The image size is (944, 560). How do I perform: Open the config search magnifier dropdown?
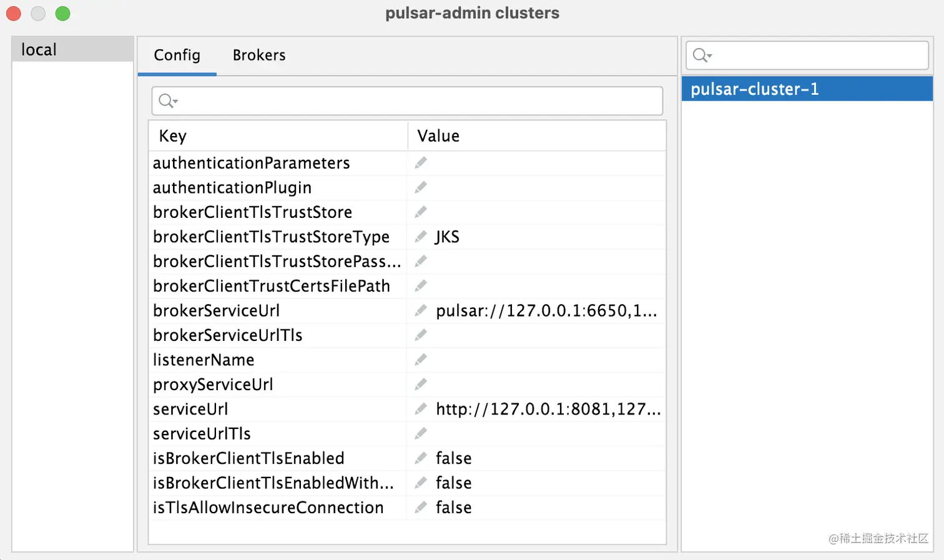[168, 101]
